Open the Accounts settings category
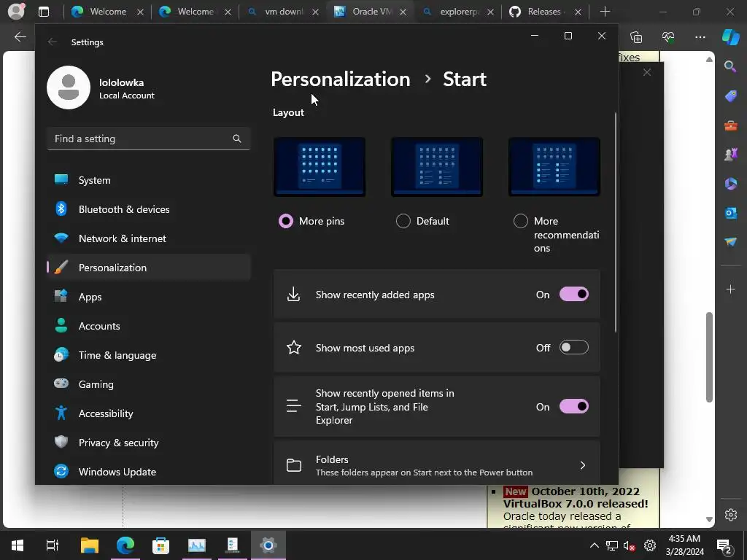 tap(148, 326)
